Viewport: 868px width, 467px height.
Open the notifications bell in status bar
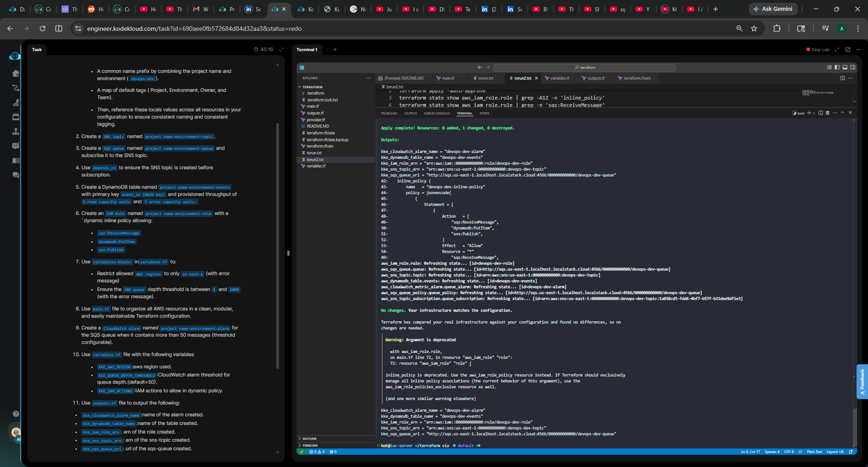click(851, 452)
